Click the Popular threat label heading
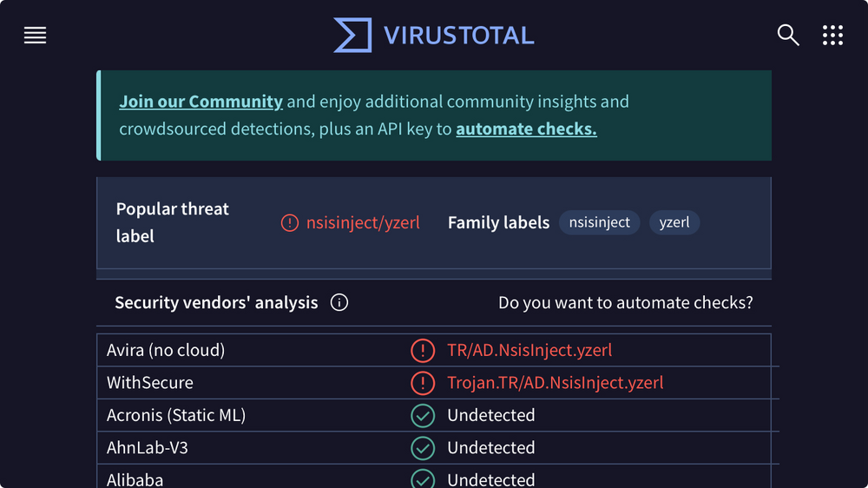Screen dimensions: 868x488 pos(172,222)
